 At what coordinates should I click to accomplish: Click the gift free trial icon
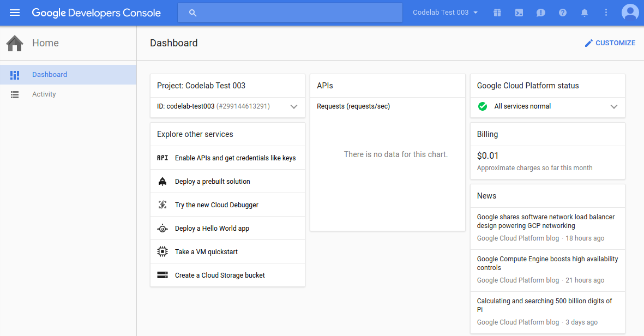point(497,13)
